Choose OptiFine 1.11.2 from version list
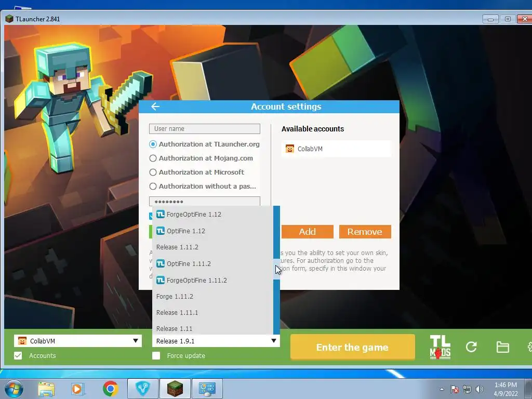 tap(212, 263)
